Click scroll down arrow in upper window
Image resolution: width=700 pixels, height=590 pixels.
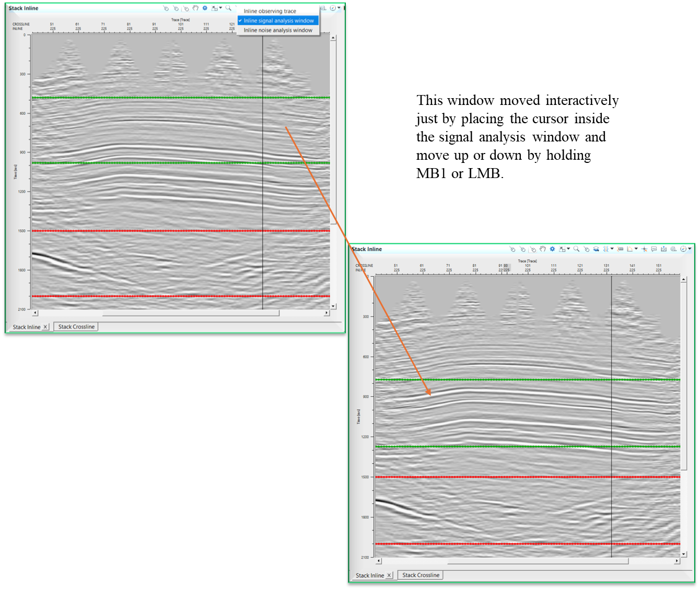333,306
